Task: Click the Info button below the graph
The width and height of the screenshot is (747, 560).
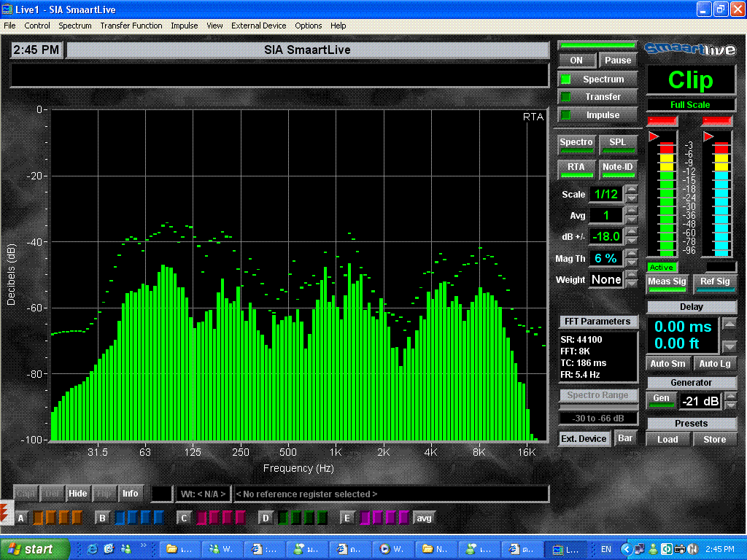Action: point(130,494)
